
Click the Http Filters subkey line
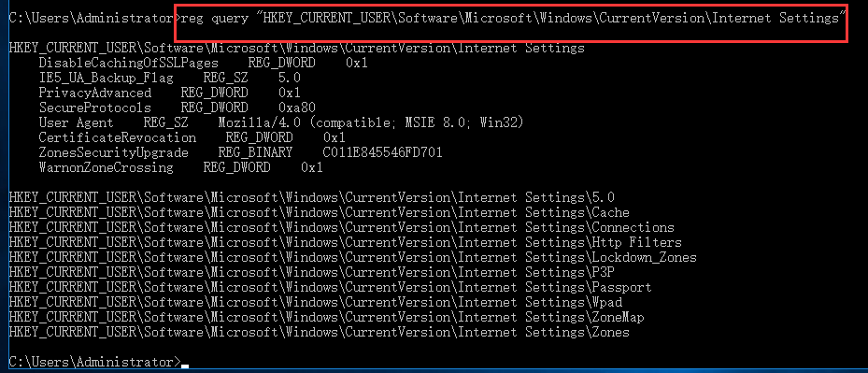(346, 242)
